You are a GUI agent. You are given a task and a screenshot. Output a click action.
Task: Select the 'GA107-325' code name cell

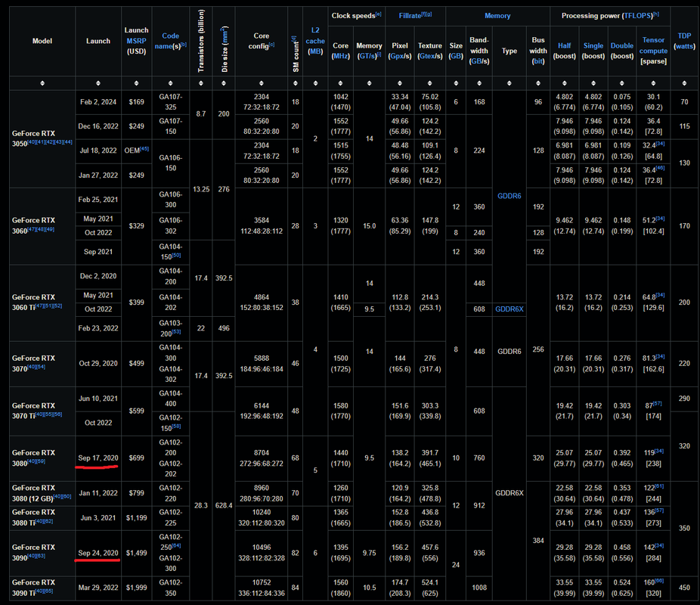pos(171,102)
